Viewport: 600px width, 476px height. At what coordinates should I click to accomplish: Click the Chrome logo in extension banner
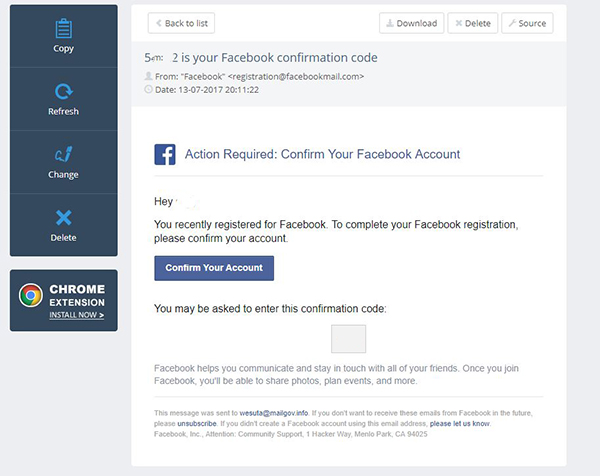pyautogui.click(x=31, y=295)
